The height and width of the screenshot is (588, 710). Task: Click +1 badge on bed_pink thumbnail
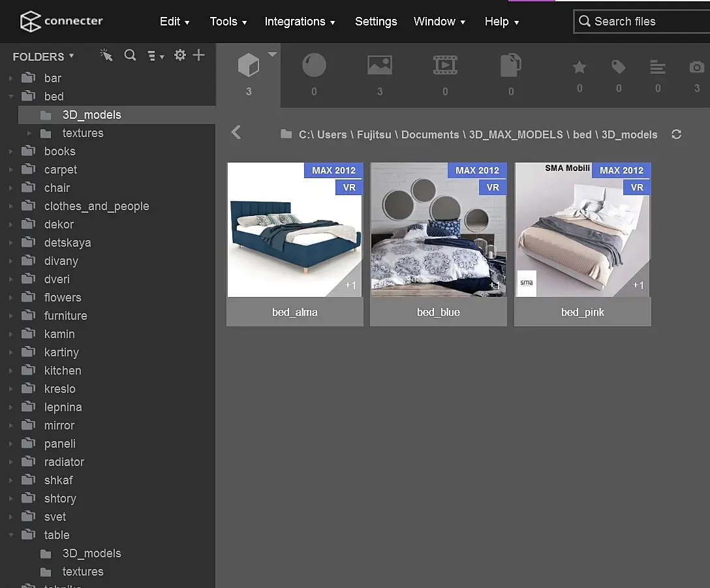click(x=638, y=285)
